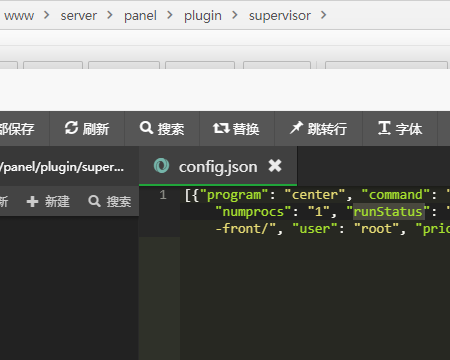Open the plugin breadcrumb folder
This screenshot has width=450, height=360.
(x=203, y=16)
